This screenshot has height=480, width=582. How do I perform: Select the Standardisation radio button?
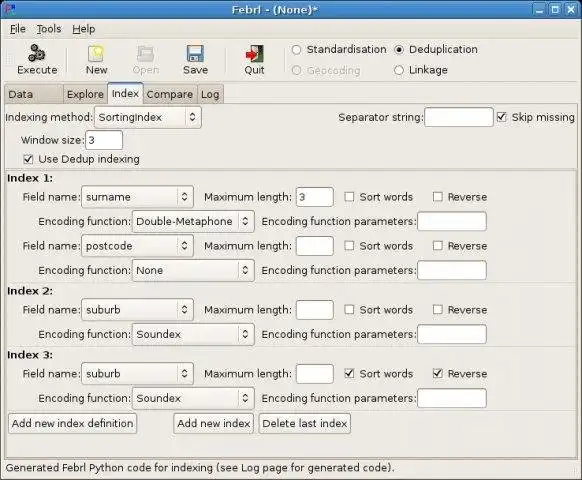point(296,50)
